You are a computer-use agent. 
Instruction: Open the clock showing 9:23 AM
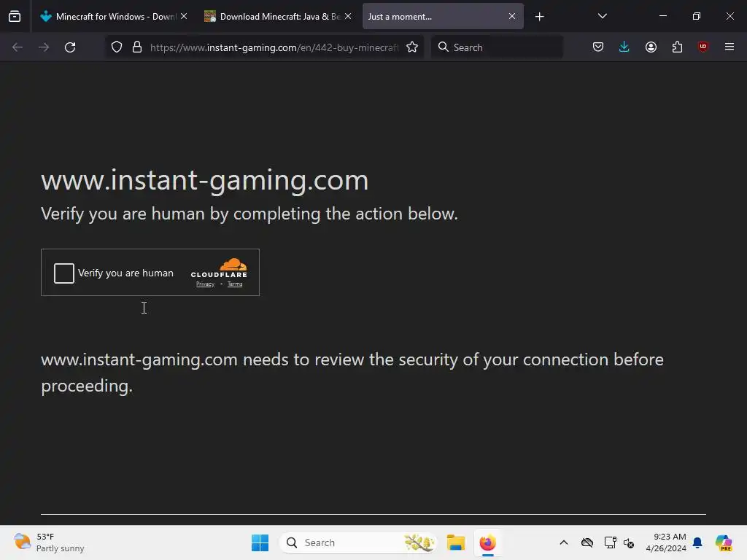[666, 542]
